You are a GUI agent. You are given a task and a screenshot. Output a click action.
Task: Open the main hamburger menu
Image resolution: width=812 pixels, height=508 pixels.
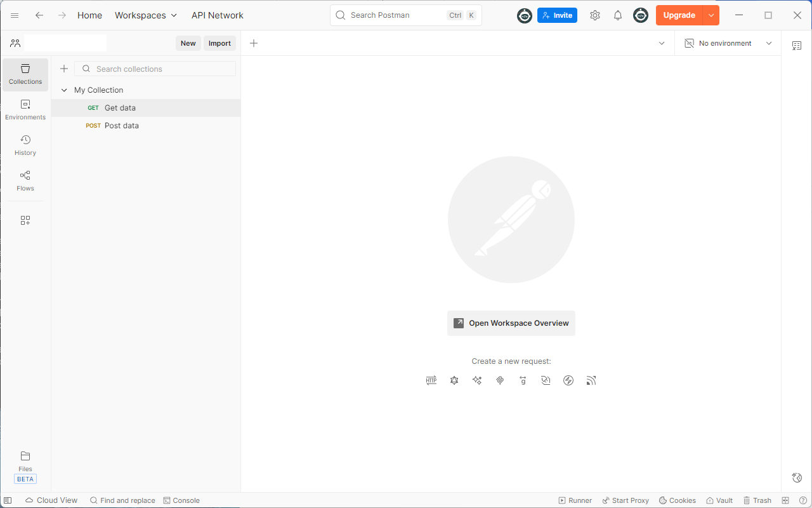(x=15, y=15)
